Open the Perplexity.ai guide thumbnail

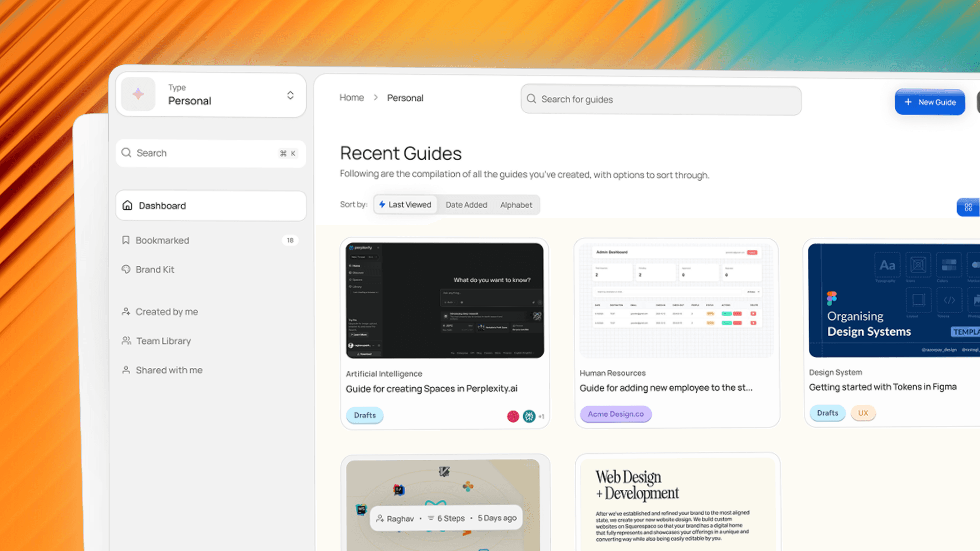tap(445, 300)
